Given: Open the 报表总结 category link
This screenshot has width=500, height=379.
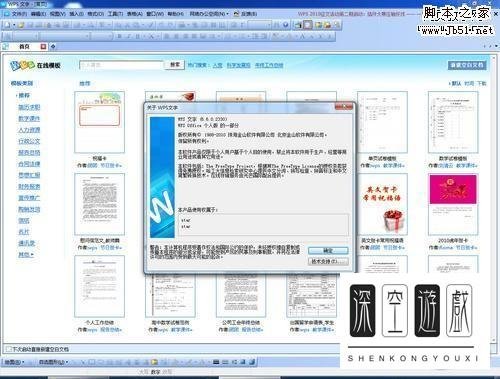Looking at the screenshot, I should (x=29, y=153).
